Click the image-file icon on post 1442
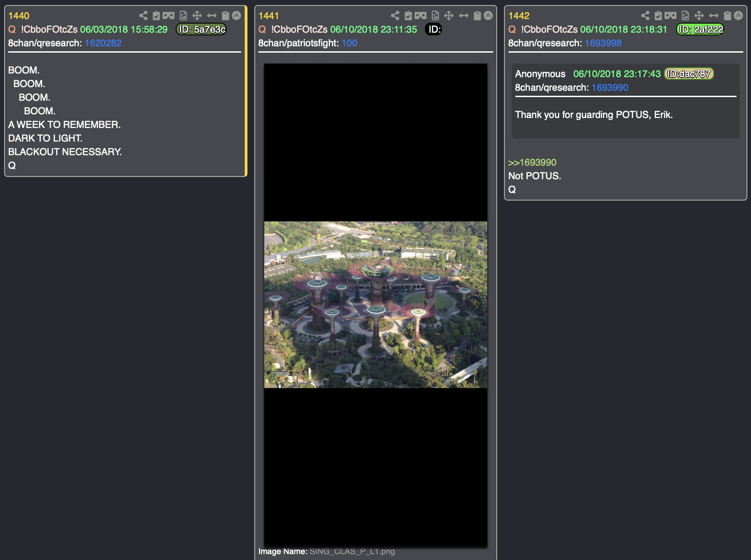 coord(686,15)
